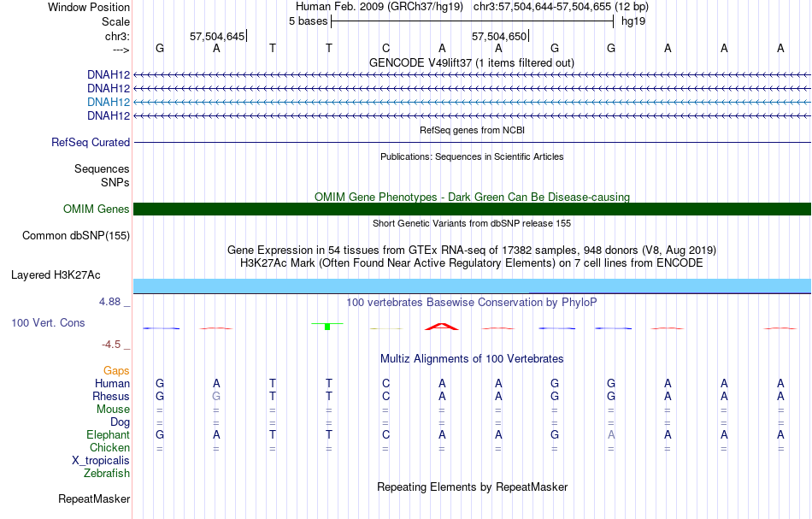The height and width of the screenshot is (519, 812).
Task: Click the dark green OMIM gene bar
Action: (x=472, y=209)
